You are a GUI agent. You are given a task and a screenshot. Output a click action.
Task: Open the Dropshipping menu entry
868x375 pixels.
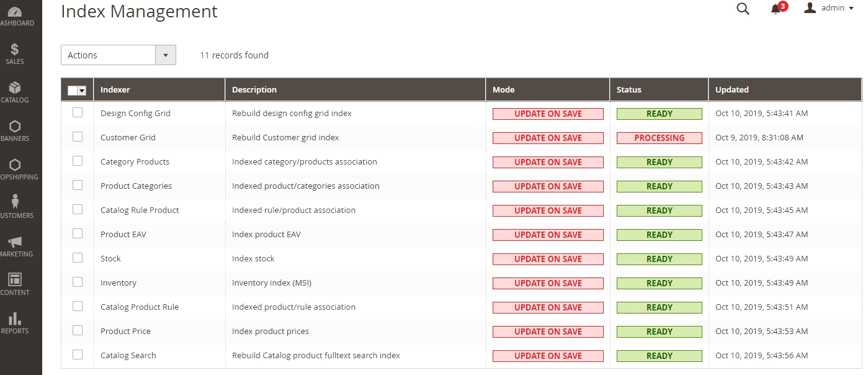pyautogui.click(x=14, y=165)
